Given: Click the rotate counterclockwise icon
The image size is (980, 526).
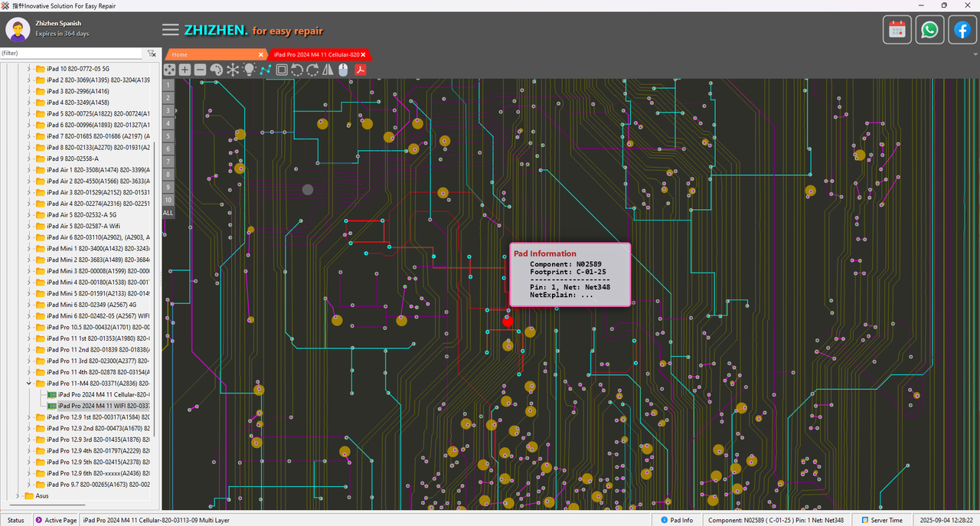Looking at the screenshot, I should pos(297,70).
